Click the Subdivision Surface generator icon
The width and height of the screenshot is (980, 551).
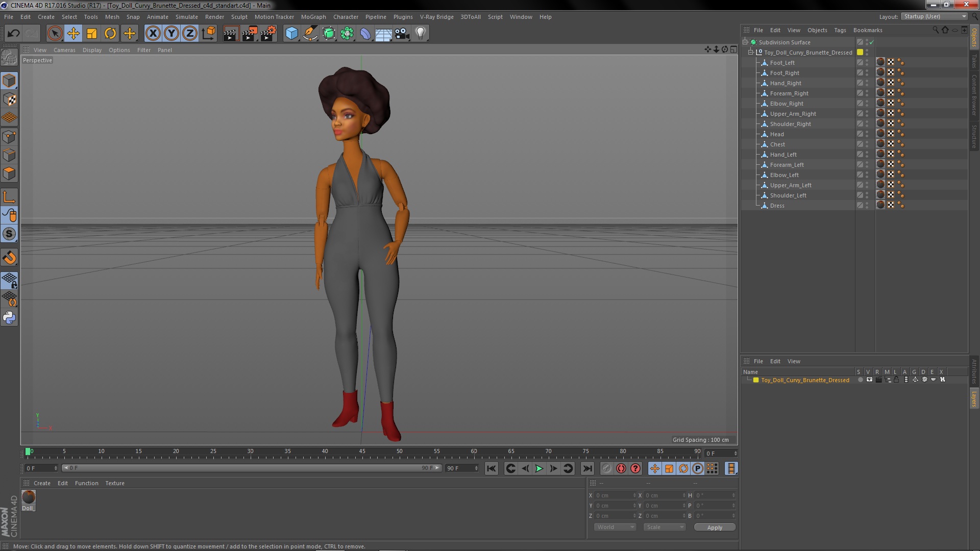point(329,34)
